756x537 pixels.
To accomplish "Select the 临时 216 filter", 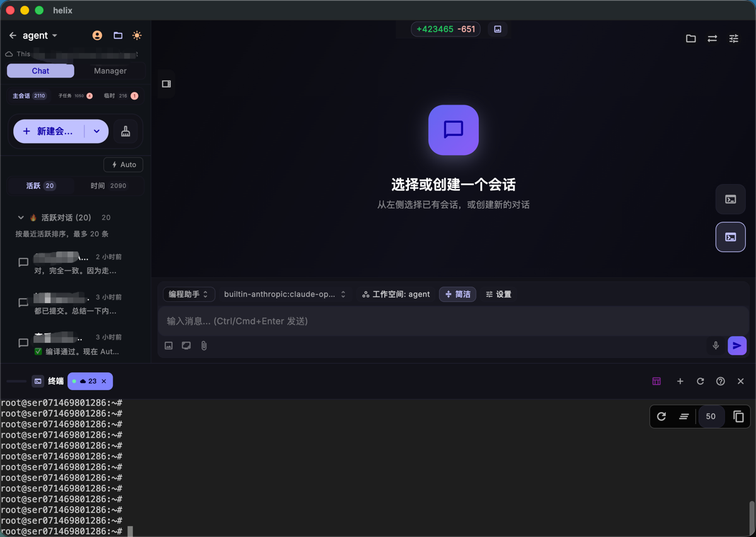I will point(121,96).
